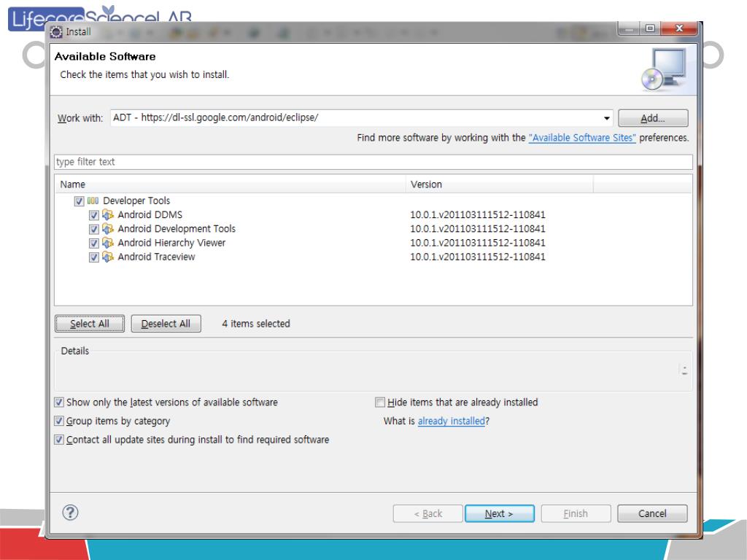
Task: Toggle Contact all update sites checkbox
Action: 58,440
